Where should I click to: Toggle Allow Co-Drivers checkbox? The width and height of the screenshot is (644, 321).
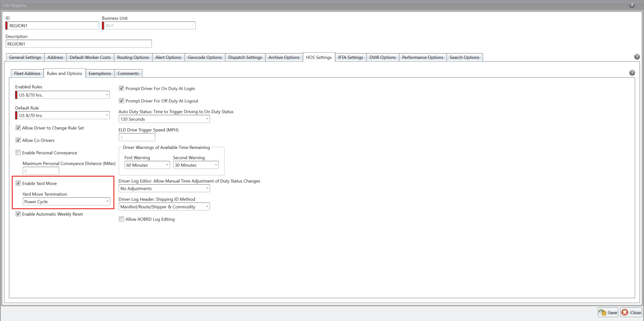pos(18,140)
